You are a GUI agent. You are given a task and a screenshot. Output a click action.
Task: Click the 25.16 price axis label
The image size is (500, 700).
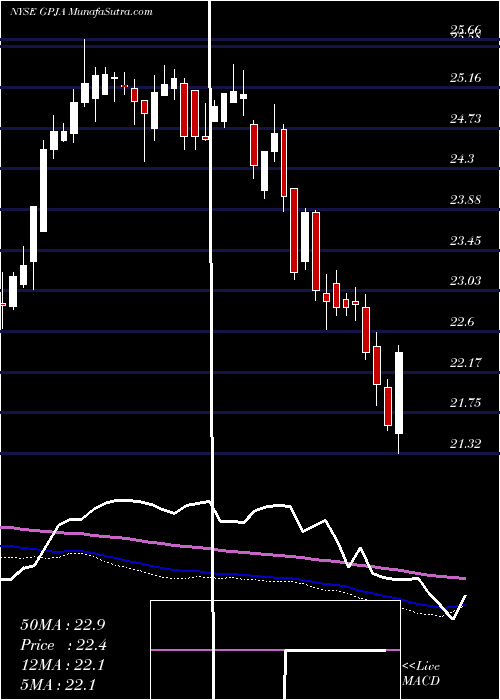tap(465, 78)
